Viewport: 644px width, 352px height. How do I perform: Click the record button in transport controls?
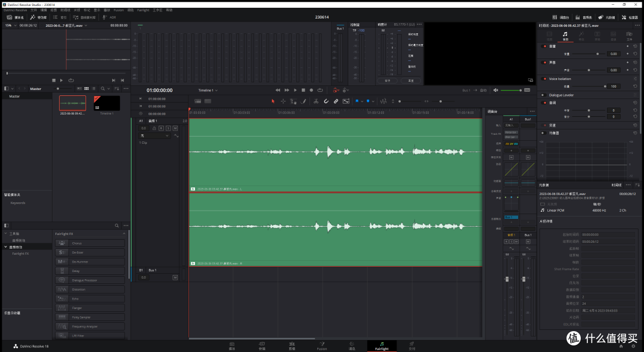pyautogui.click(x=311, y=90)
